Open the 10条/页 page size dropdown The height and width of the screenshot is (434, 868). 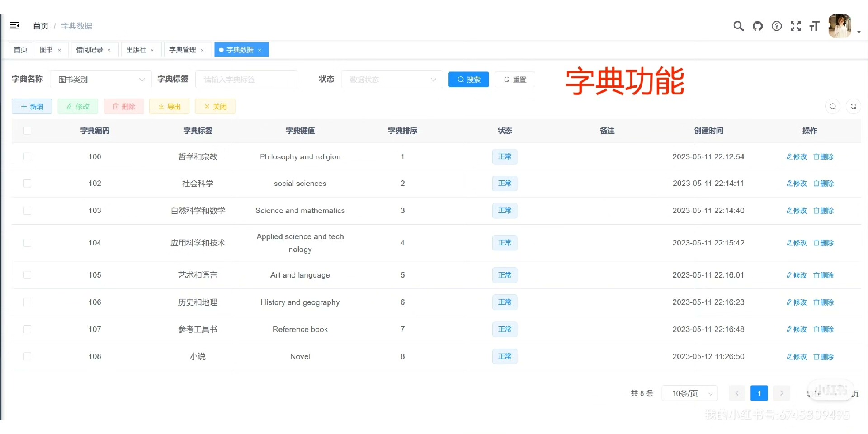(689, 393)
